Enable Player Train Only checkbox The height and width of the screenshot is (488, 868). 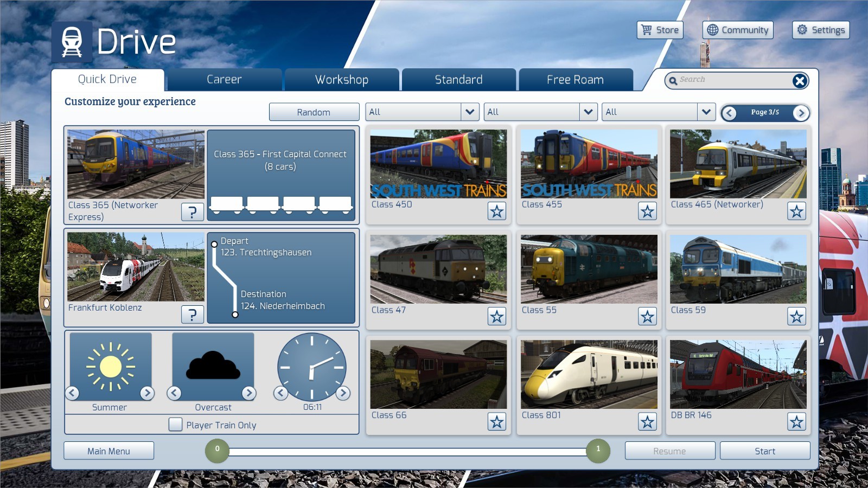175,425
